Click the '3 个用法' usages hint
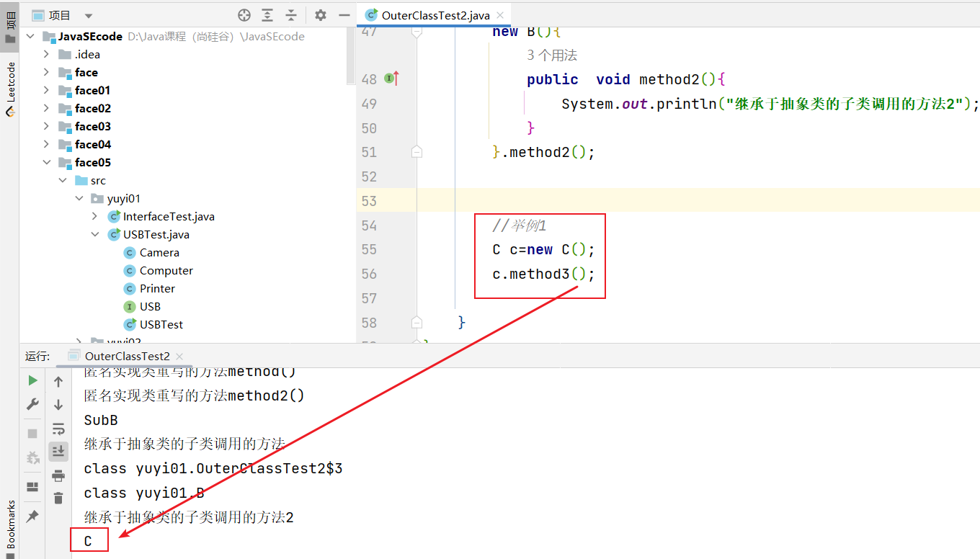Screen dimensions: 980x559 tap(552, 55)
